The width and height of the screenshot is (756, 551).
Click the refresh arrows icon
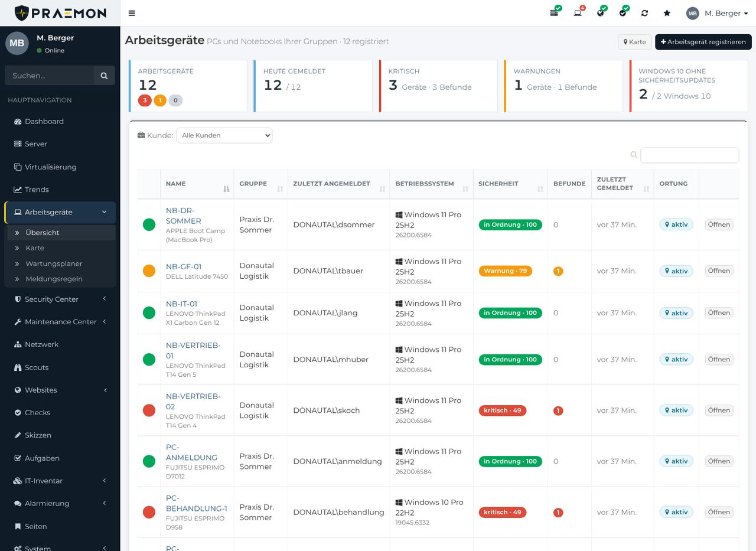[644, 13]
